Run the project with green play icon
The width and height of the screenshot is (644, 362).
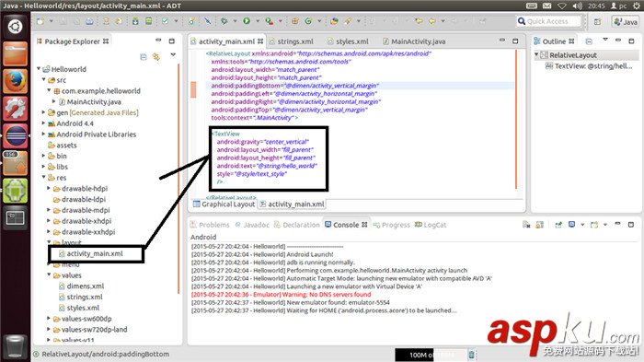[247, 21]
